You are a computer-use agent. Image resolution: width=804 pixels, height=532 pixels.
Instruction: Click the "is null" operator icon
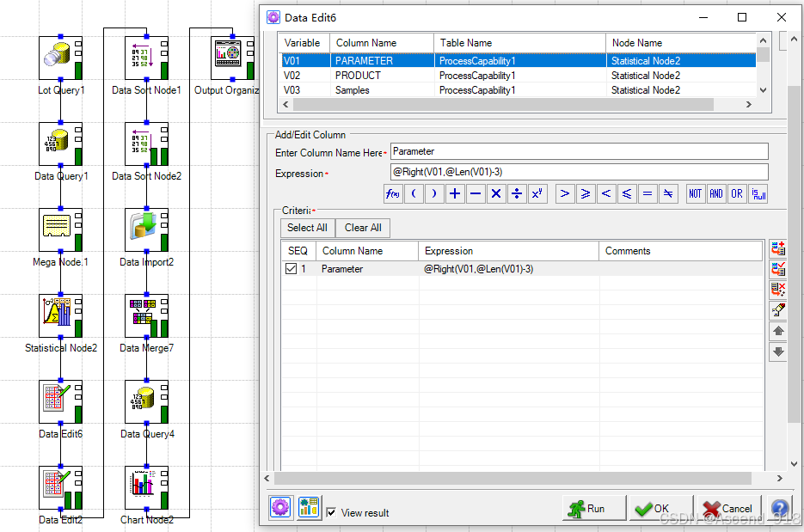coord(758,193)
